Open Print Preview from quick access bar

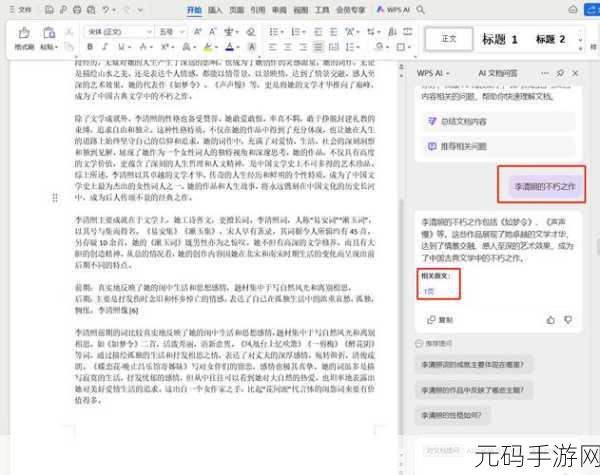click(x=91, y=10)
